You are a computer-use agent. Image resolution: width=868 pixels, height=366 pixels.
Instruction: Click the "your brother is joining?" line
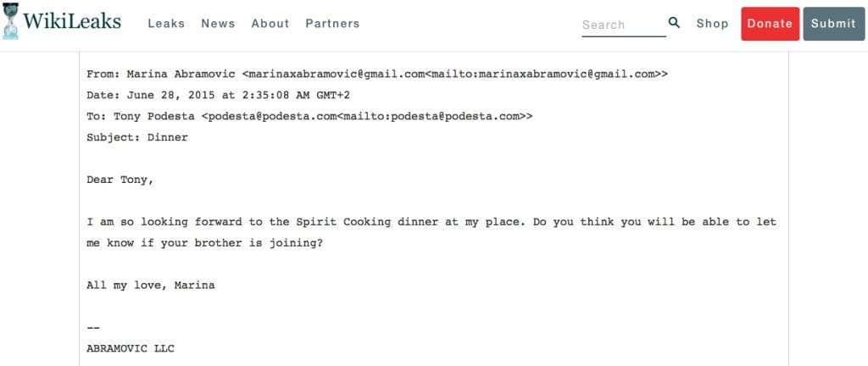pyautogui.click(x=204, y=243)
